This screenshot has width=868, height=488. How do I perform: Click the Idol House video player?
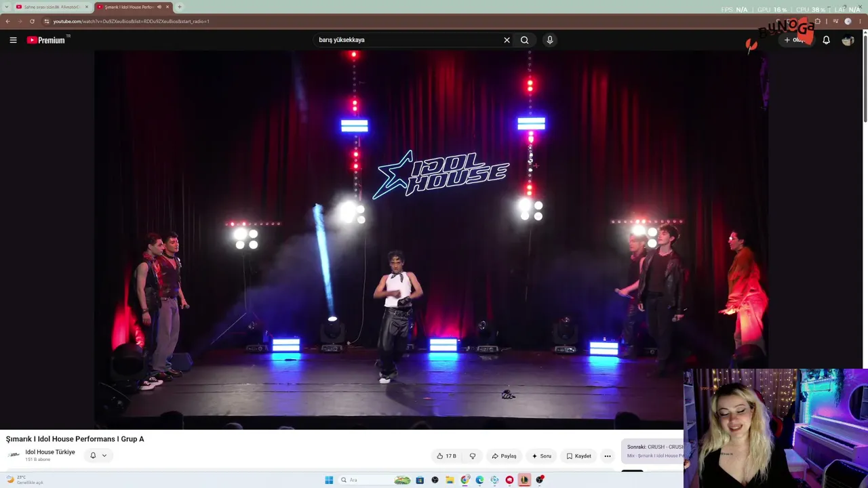click(x=431, y=239)
